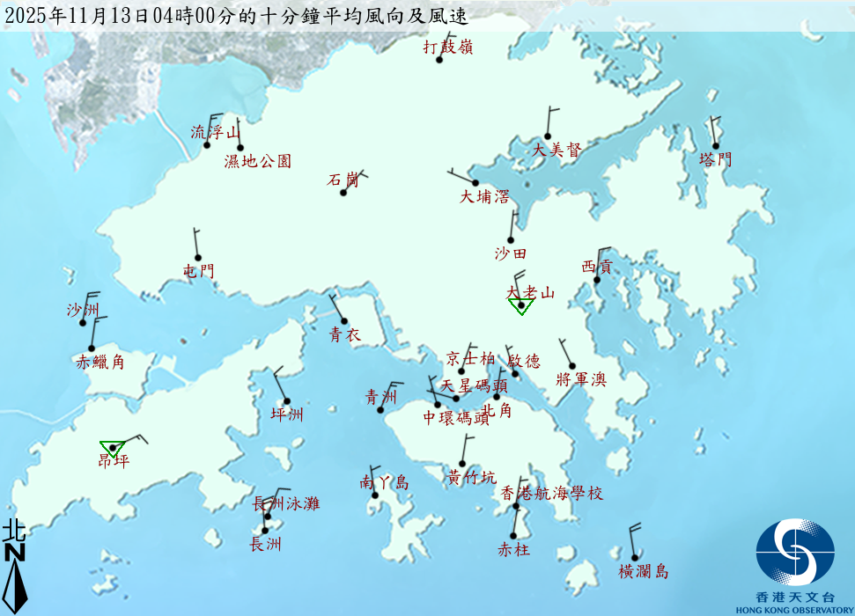Select the 打鼓嶺 station dot
The width and height of the screenshot is (855, 616).
439,60
